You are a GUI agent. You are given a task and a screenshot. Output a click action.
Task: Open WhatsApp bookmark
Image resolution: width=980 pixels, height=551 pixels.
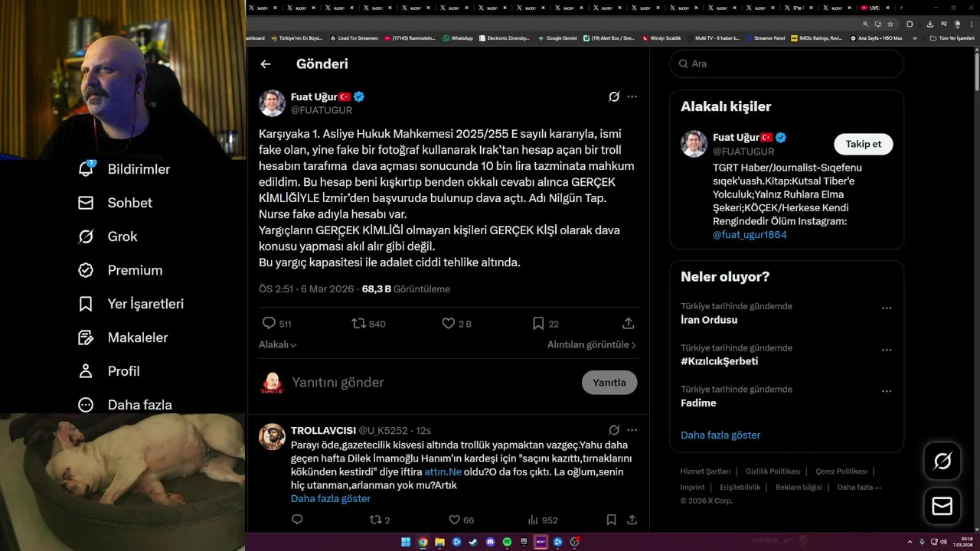coord(458,38)
